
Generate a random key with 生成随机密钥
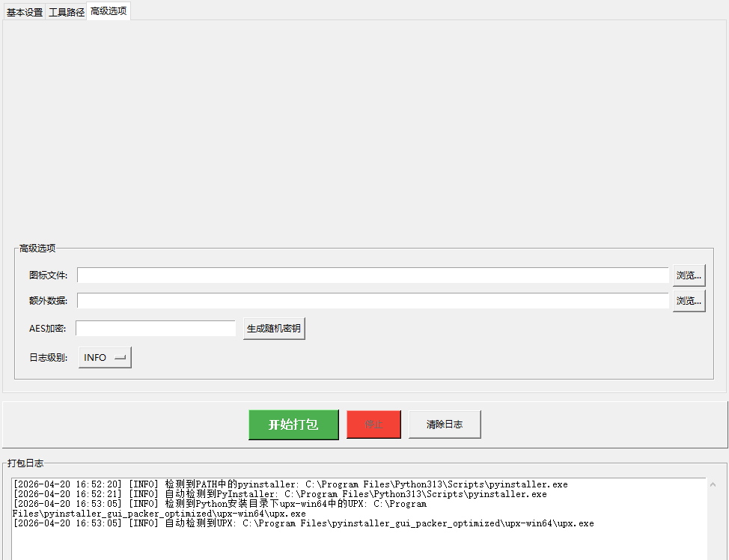pos(275,329)
